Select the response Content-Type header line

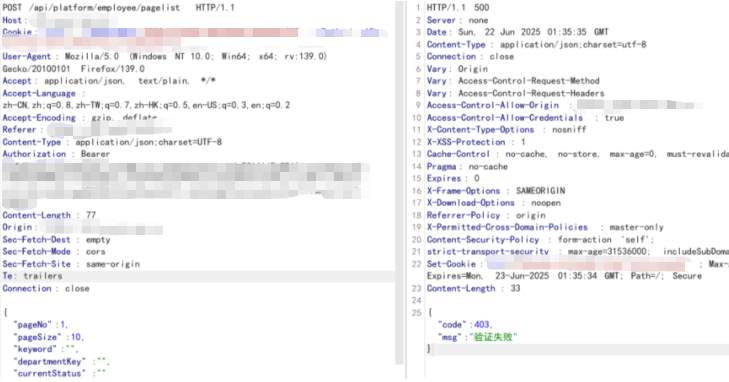pyautogui.click(x=537, y=45)
